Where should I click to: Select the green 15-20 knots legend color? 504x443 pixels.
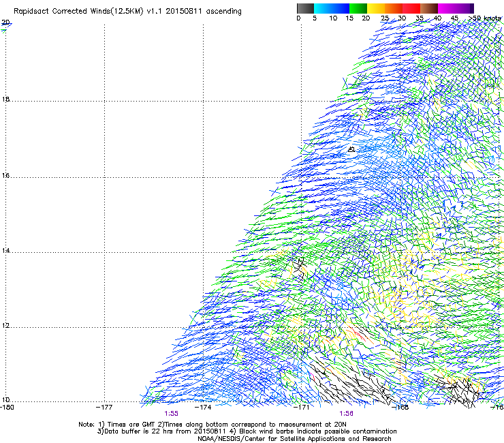(x=358, y=8)
